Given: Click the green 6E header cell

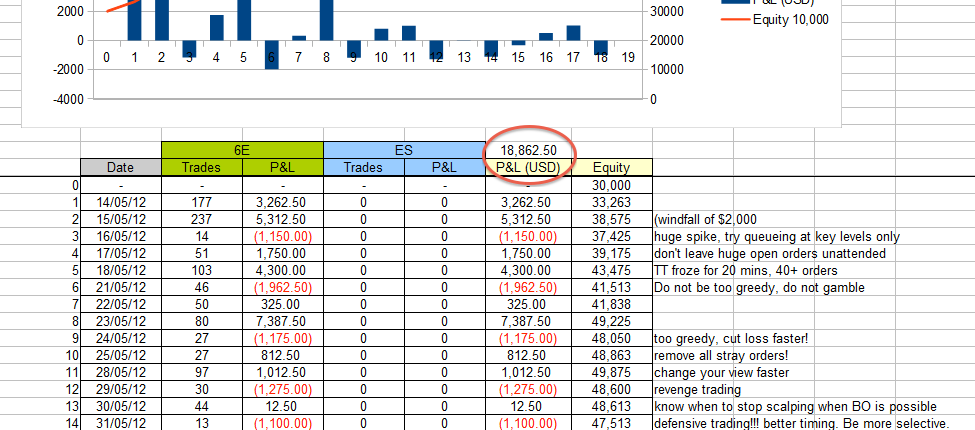Looking at the screenshot, I should pyautogui.click(x=241, y=150).
